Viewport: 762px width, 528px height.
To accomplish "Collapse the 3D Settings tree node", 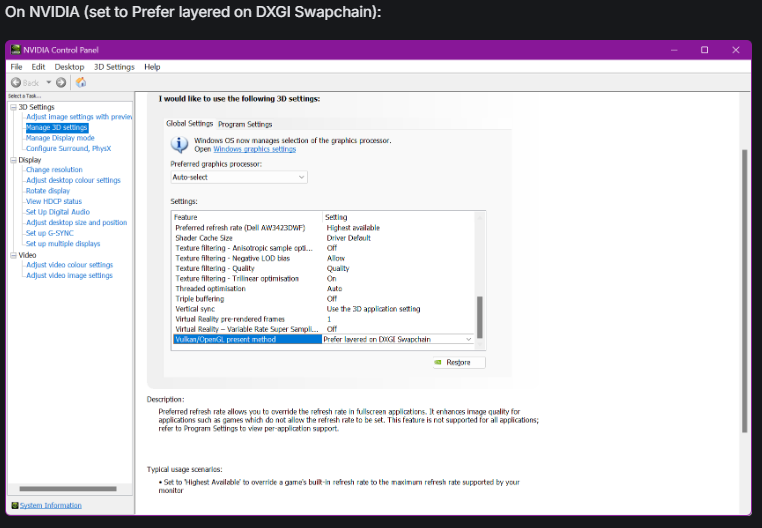I will [14, 107].
